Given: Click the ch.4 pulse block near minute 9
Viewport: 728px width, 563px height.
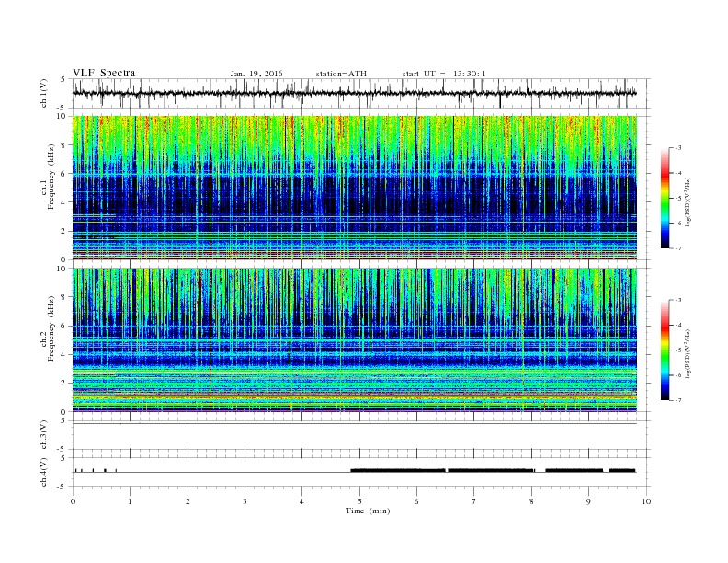Looking at the screenshot, I should 574,470.
